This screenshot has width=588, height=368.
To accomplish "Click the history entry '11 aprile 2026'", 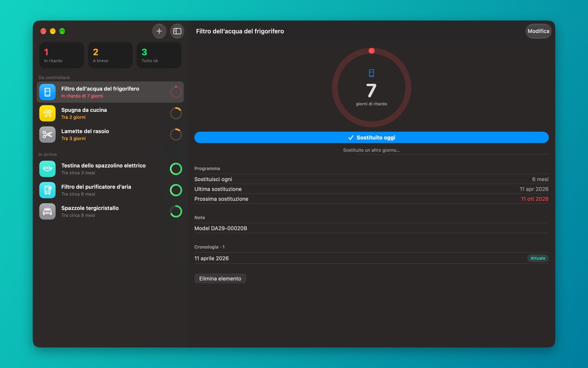I will click(211, 258).
